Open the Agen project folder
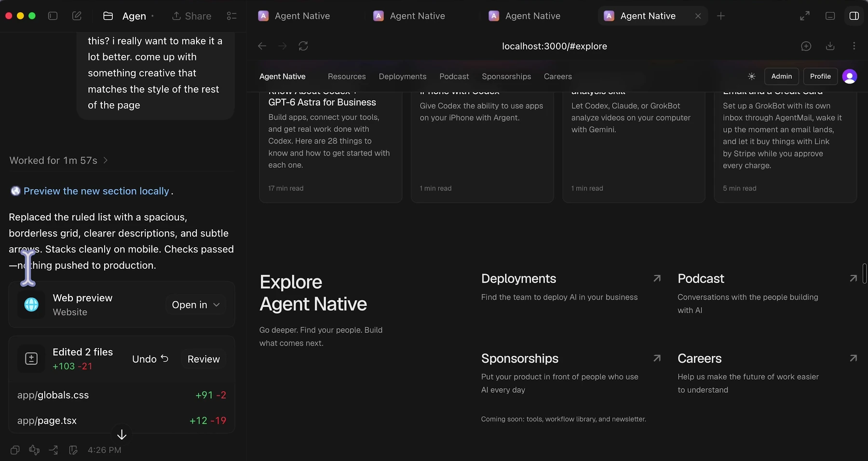This screenshot has width=868, height=461. click(x=125, y=16)
